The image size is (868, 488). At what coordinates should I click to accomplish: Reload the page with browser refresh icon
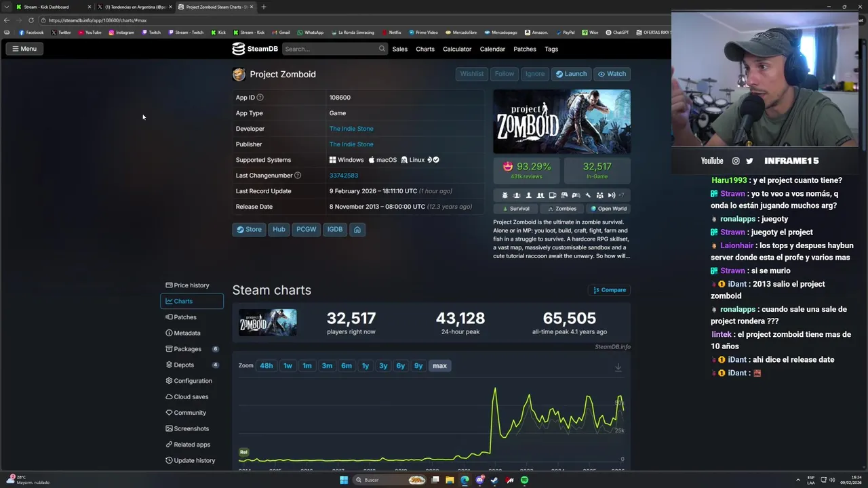31,20
